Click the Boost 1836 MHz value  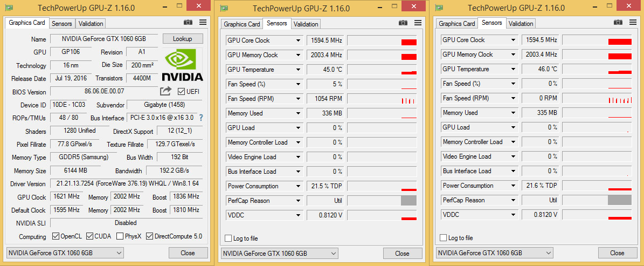186,196
